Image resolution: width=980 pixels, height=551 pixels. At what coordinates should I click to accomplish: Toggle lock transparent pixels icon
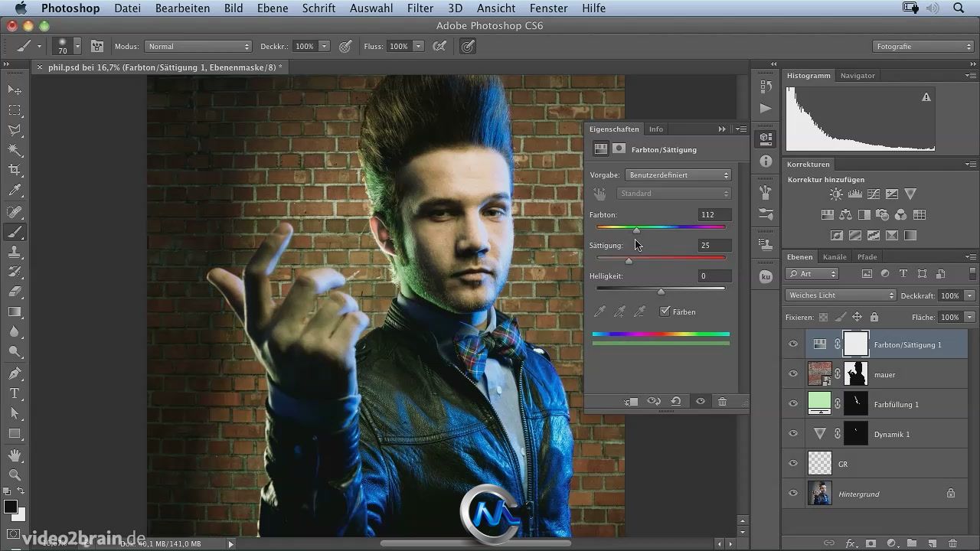point(824,317)
